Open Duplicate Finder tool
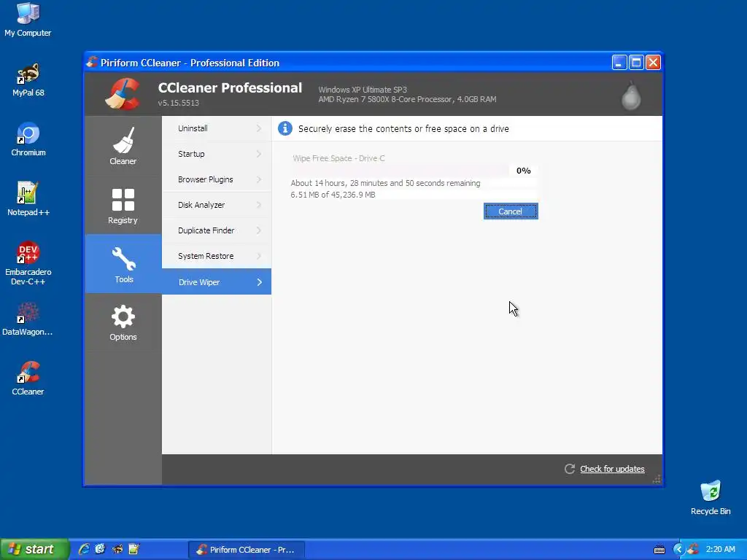Viewport: 747px width, 560px height. 217,230
